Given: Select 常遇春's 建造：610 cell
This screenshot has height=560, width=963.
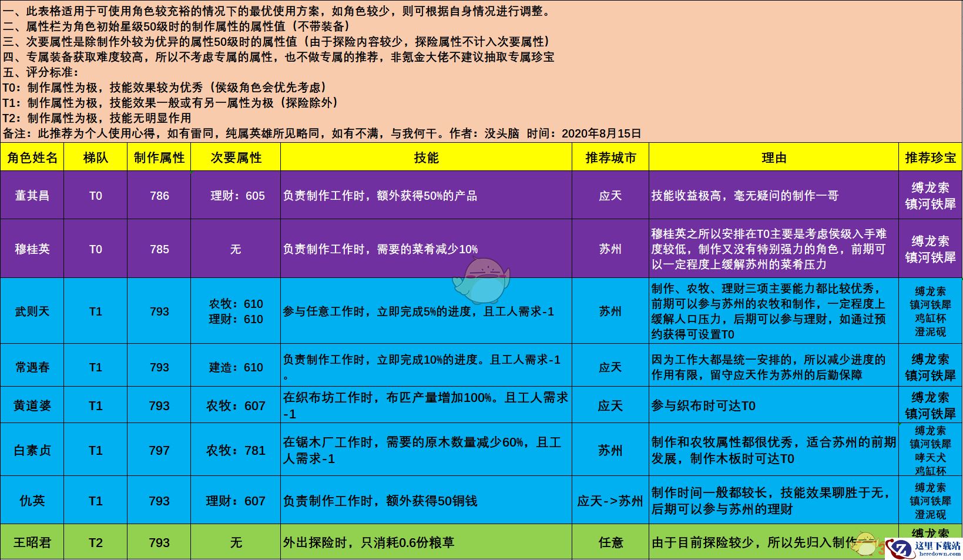Looking at the screenshot, I should [236, 367].
